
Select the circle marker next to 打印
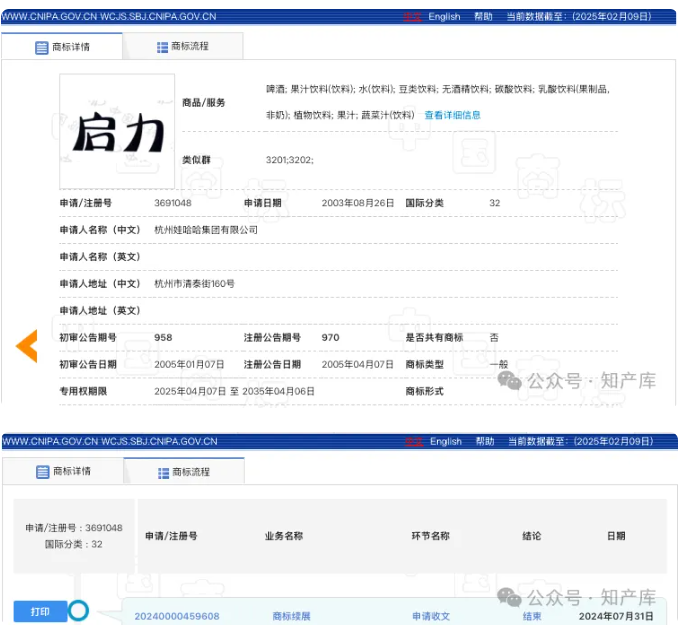tap(78, 610)
